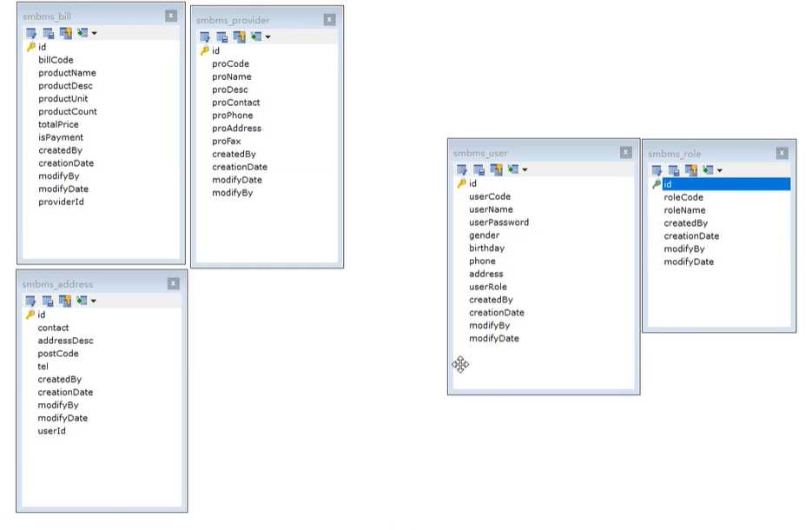The height and width of the screenshot is (530, 812).
Task: Click the first toolbar icon in smbms_bill table
Action: point(31,33)
